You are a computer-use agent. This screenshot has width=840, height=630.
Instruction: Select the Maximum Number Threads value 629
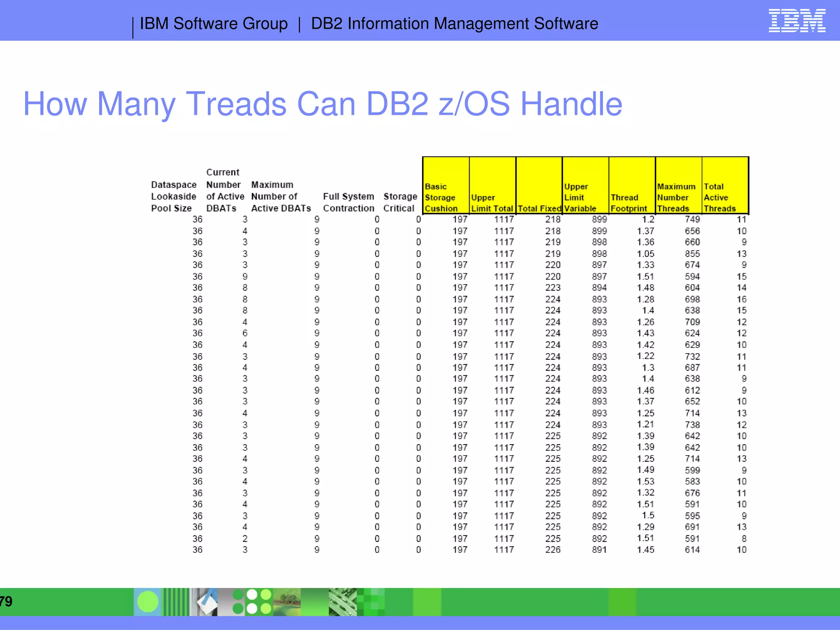tap(692, 345)
